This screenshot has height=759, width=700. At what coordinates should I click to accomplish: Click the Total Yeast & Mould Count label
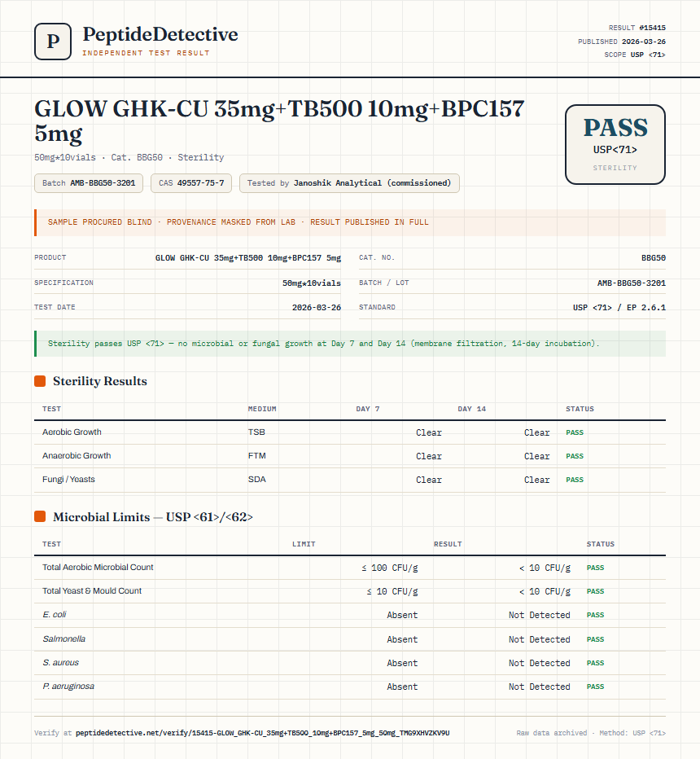coord(92,591)
